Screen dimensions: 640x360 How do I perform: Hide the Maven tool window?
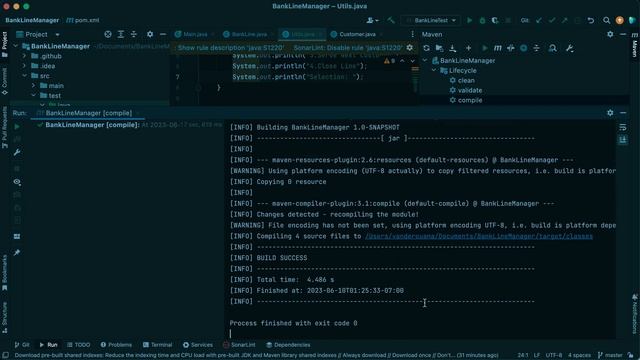[x=623, y=34]
